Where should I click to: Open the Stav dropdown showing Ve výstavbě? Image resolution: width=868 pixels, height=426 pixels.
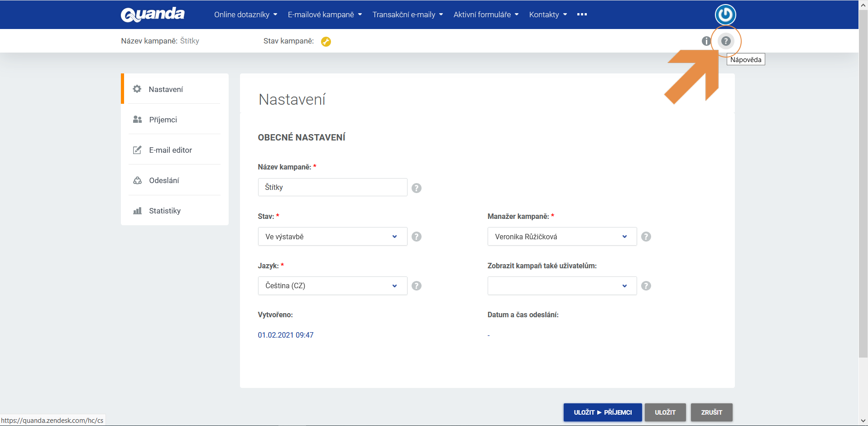(x=332, y=236)
